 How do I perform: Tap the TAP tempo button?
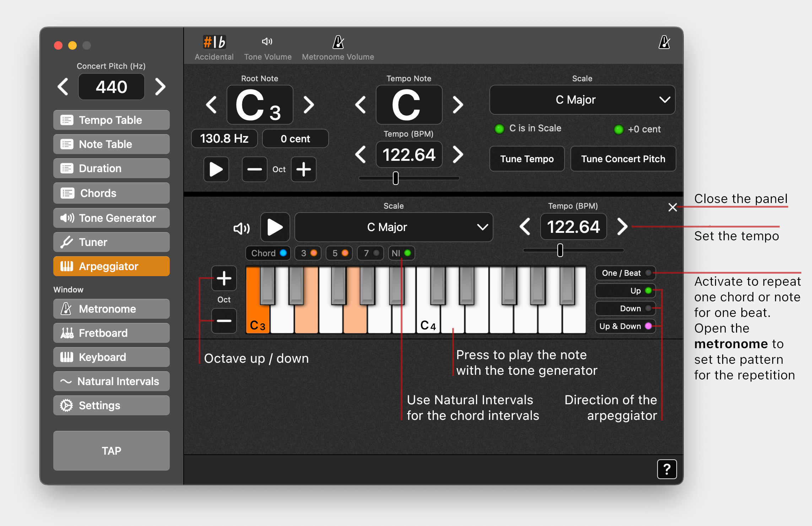(112, 451)
